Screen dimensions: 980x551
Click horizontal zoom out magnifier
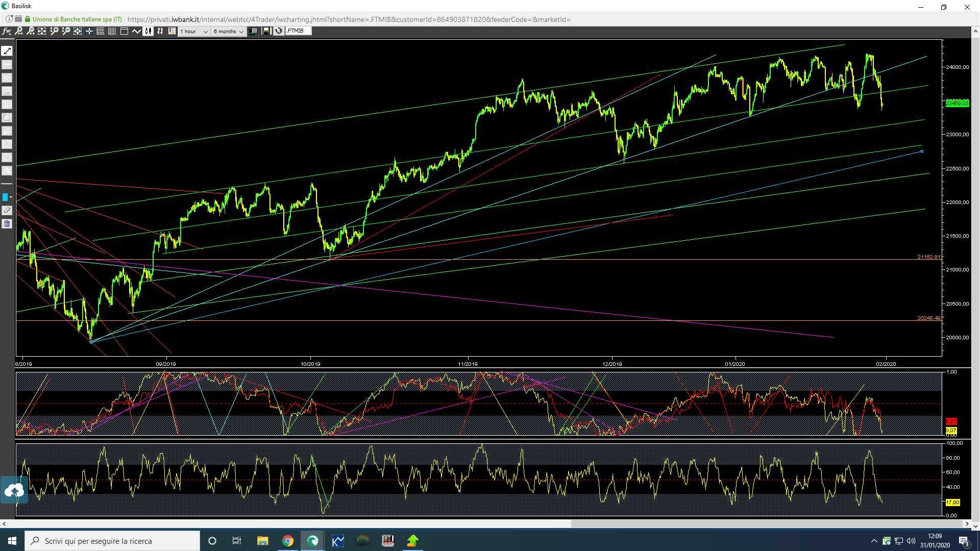pyautogui.click(x=31, y=31)
